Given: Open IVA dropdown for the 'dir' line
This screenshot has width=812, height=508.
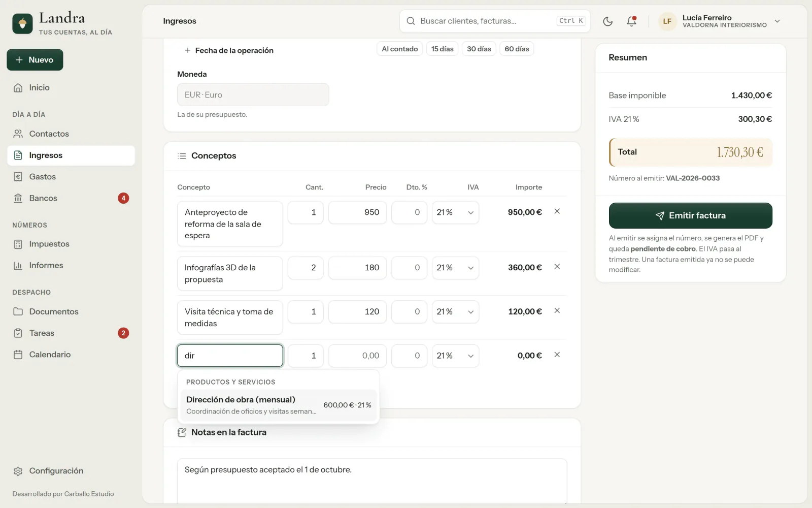Looking at the screenshot, I should pos(455,356).
